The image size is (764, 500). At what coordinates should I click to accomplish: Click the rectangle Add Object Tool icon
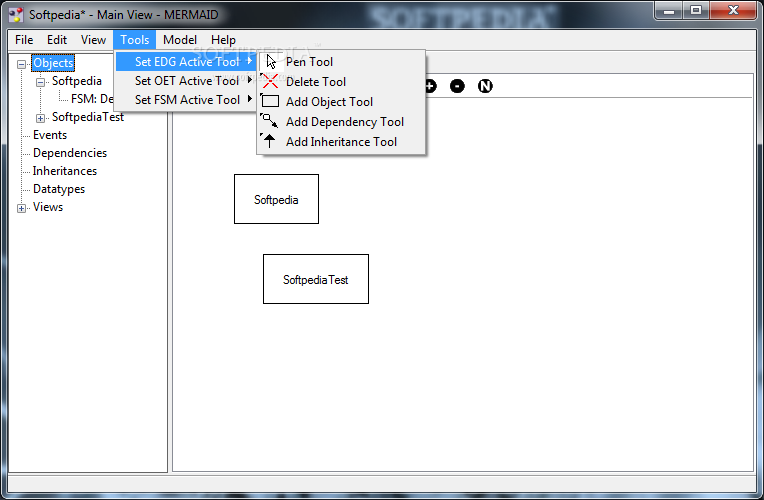270,101
